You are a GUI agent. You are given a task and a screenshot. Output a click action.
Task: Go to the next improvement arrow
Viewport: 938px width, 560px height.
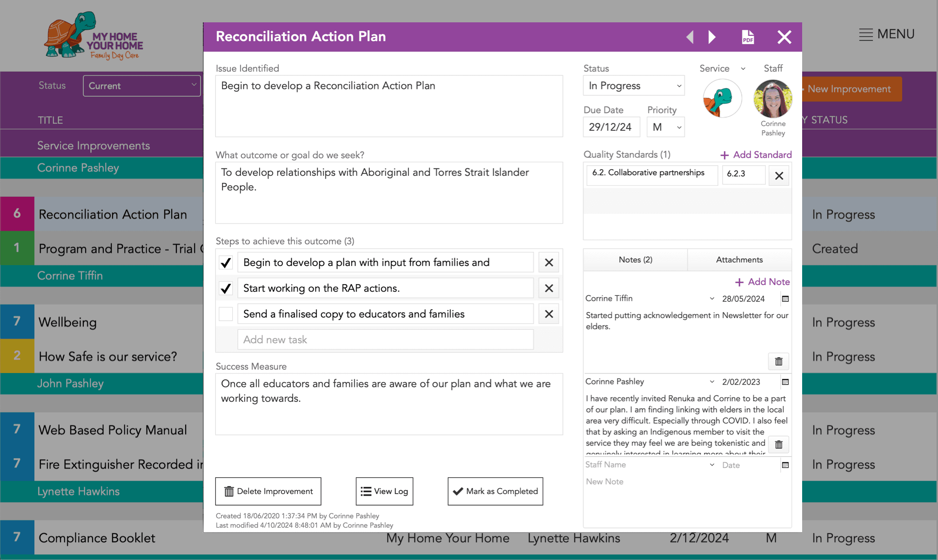pyautogui.click(x=712, y=37)
